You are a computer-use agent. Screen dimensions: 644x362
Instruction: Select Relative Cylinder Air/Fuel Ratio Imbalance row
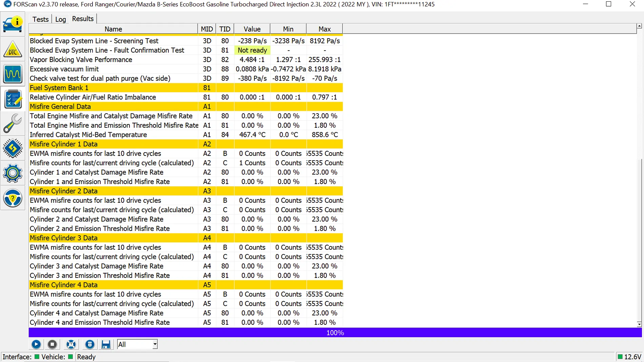[186, 97]
